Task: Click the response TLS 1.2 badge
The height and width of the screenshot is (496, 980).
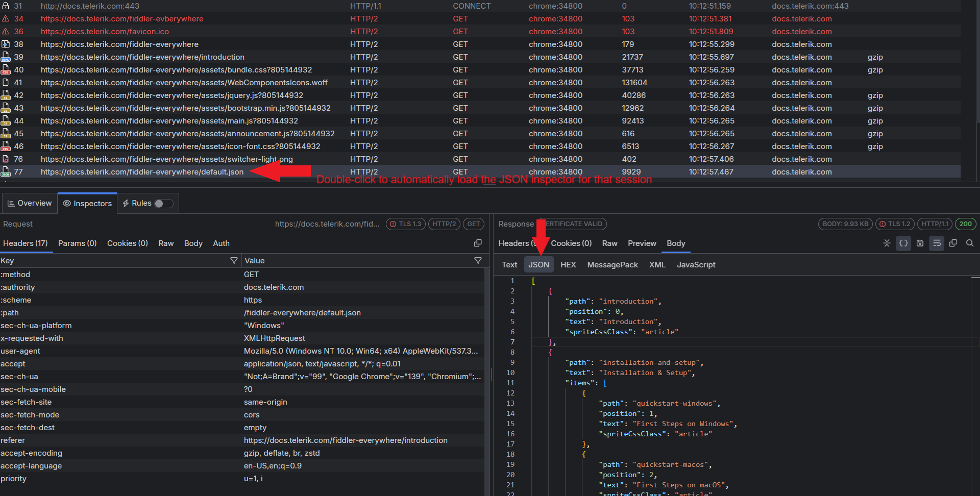Action: point(895,224)
